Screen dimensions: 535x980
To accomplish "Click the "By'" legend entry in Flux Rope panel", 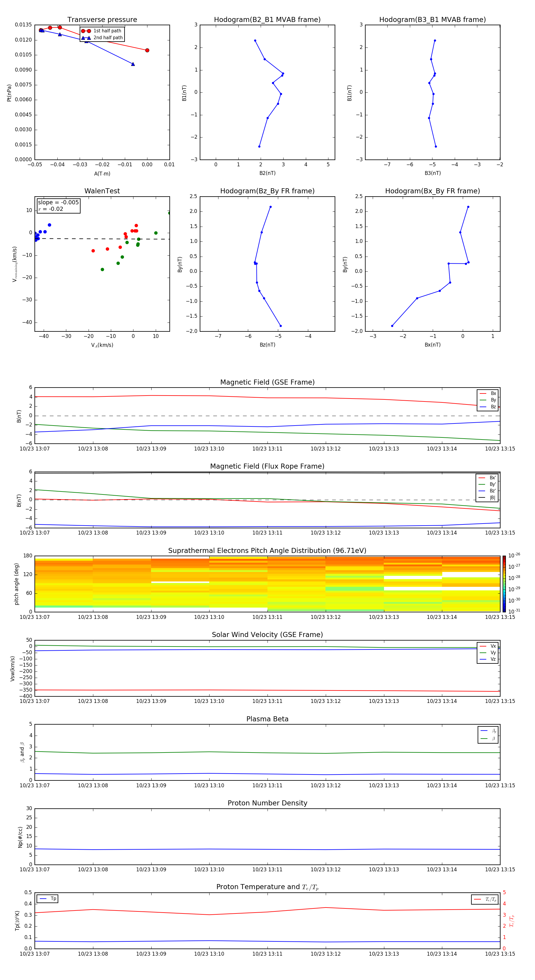I will coord(487,484).
